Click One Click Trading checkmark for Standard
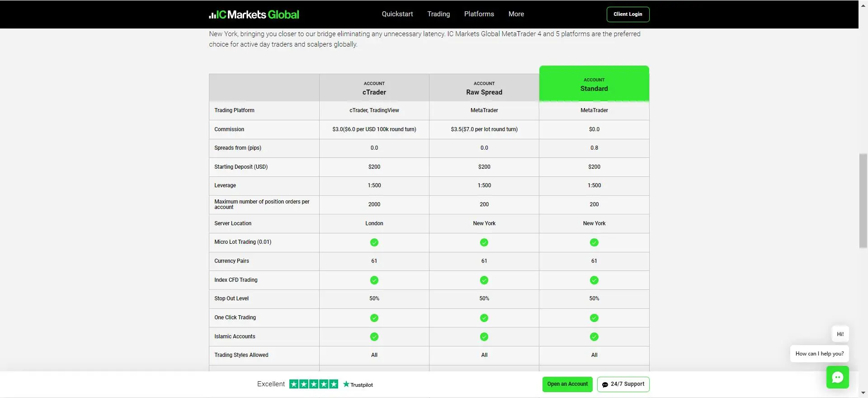The height and width of the screenshot is (398, 868). click(594, 318)
